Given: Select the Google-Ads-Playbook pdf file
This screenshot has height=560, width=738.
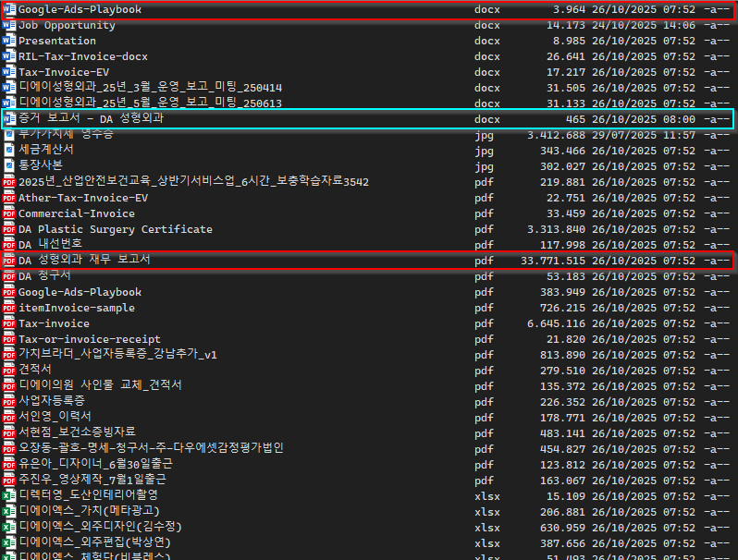Looking at the screenshot, I should tap(80, 293).
